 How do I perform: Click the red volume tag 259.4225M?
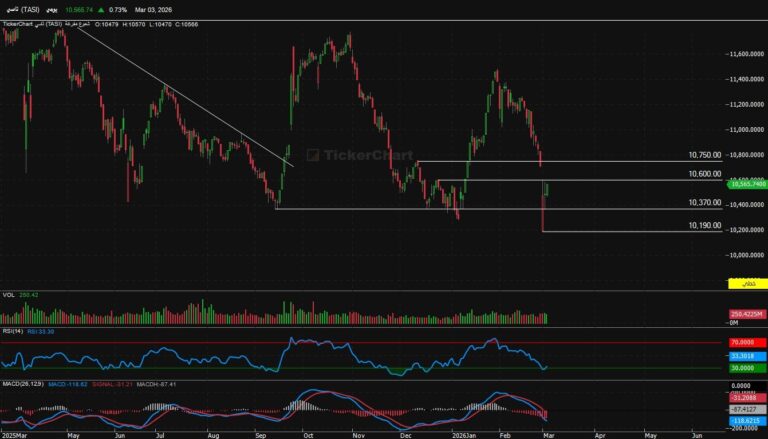[x=744, y=314]
